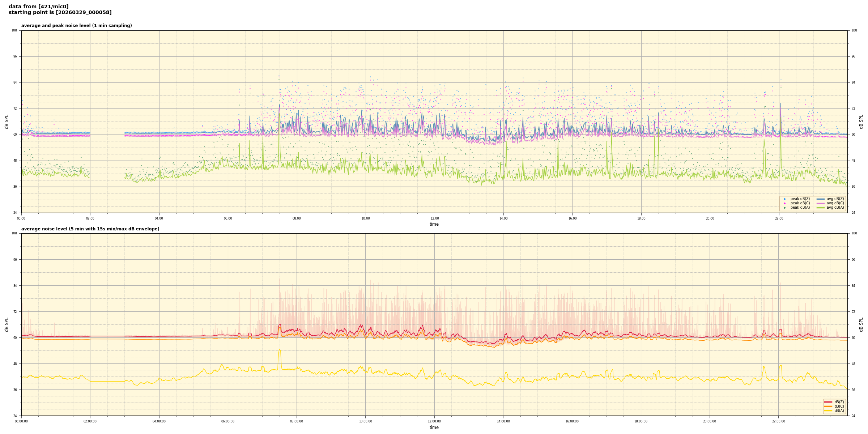The width and height of the screenshot is (868, 434).
Task: Click the peak dB(C) legend marker
Action: (x=784, y=203)
